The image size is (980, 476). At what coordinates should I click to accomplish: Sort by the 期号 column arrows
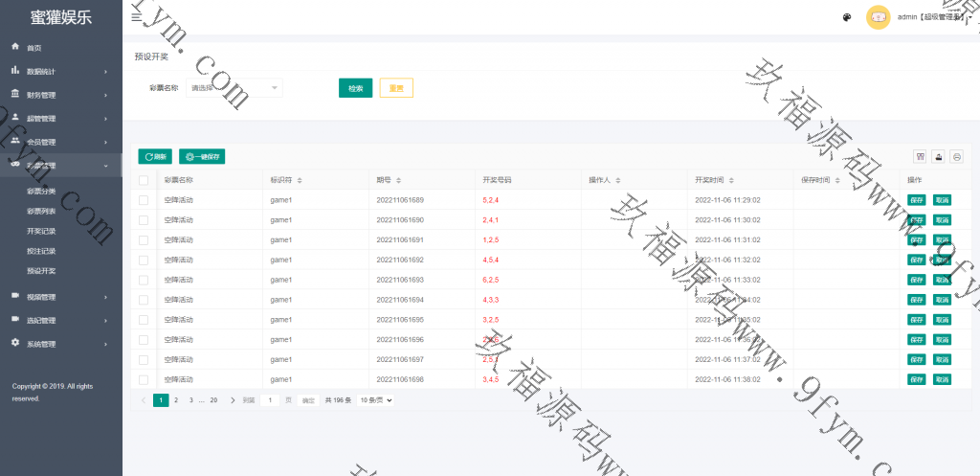pos(398,180)
